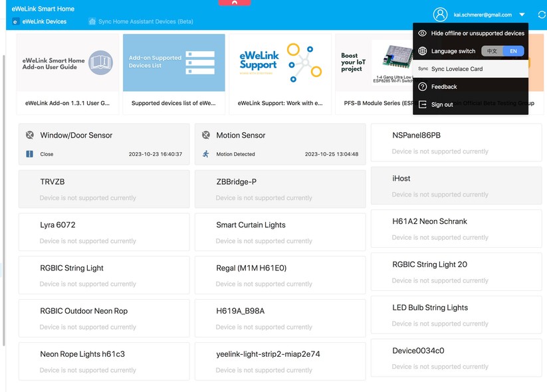Select the Window/Door Sensor device name
Screen dimensions: 547x392
point(76,136)
